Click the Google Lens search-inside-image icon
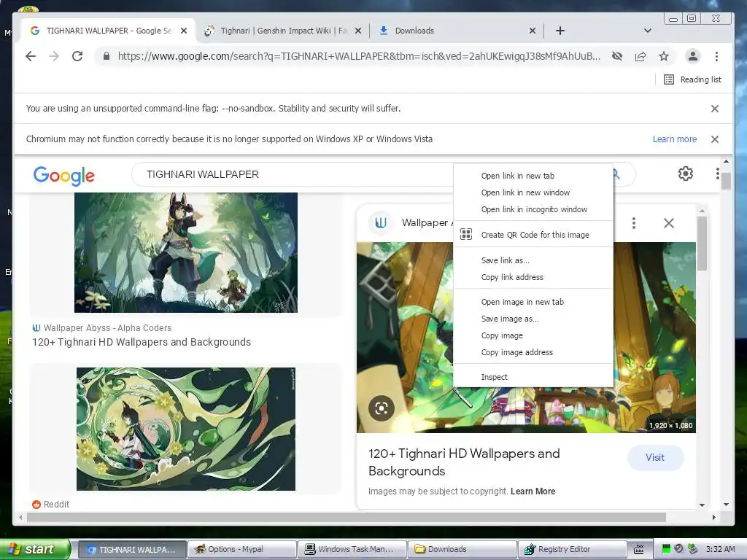This screenshot has width=747, height=560. coord(381,408)
